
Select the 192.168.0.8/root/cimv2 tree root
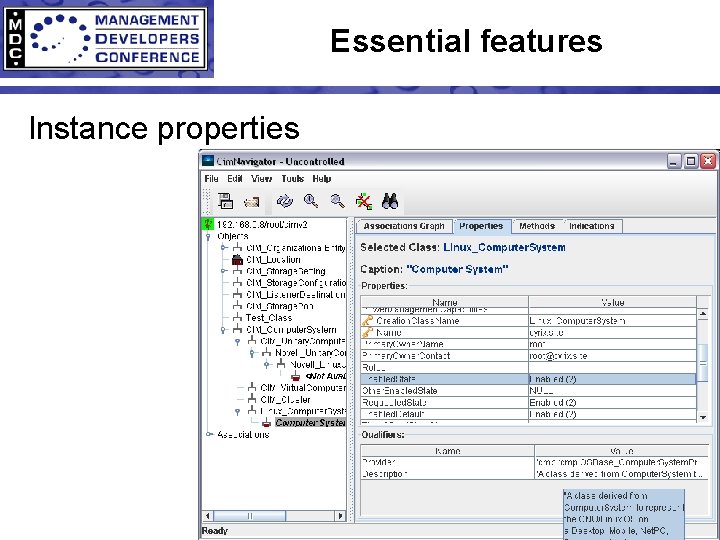point(262,225)
